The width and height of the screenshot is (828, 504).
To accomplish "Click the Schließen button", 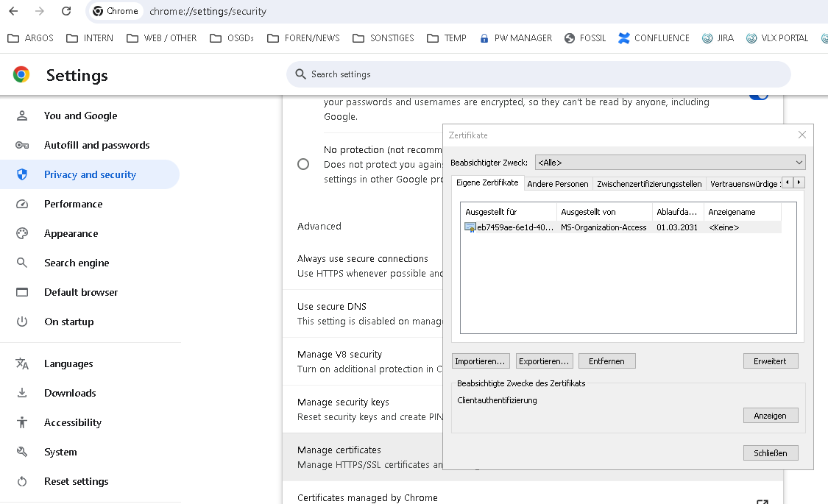I will (x=771, y=453).
